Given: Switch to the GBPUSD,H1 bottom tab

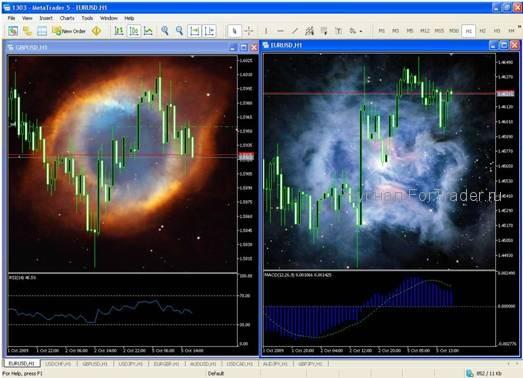Looking at the screenshot, I should coord(95,364).
